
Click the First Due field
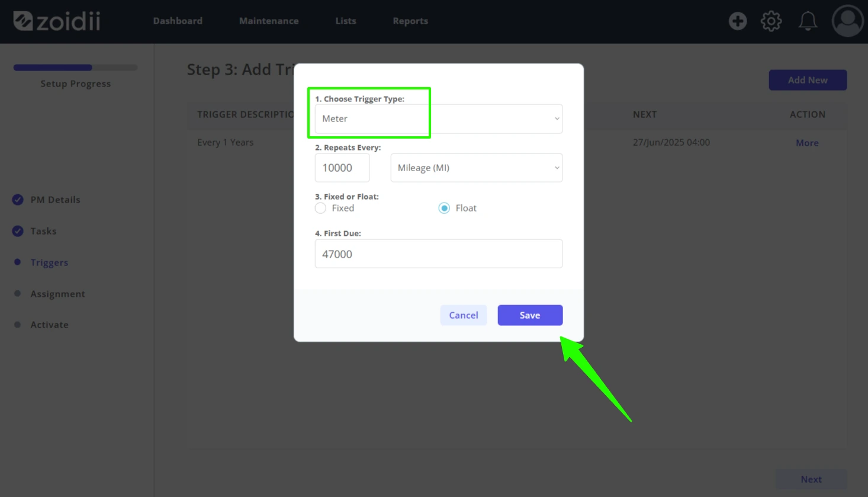(439, 254)
